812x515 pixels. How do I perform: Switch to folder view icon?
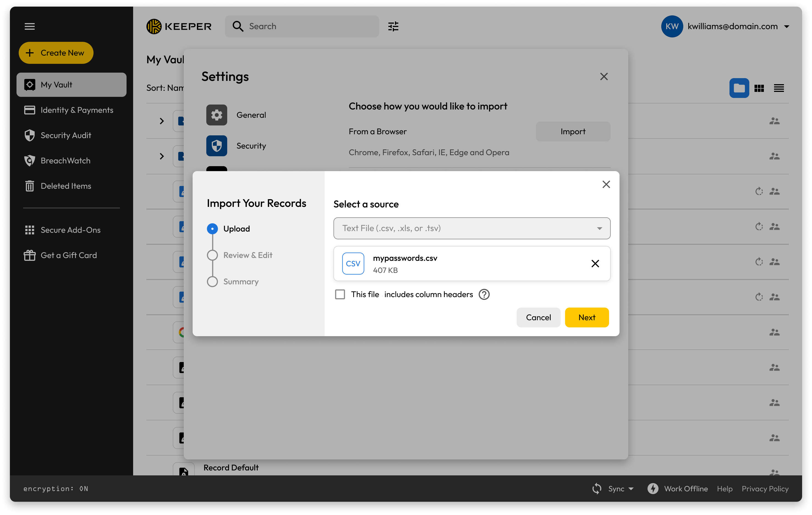coord(739,88)
